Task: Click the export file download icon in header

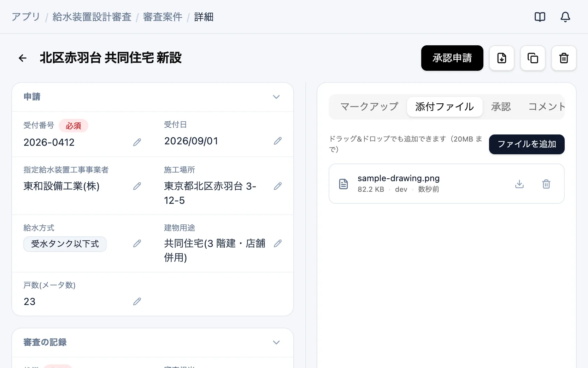Action: coord(502,58)
